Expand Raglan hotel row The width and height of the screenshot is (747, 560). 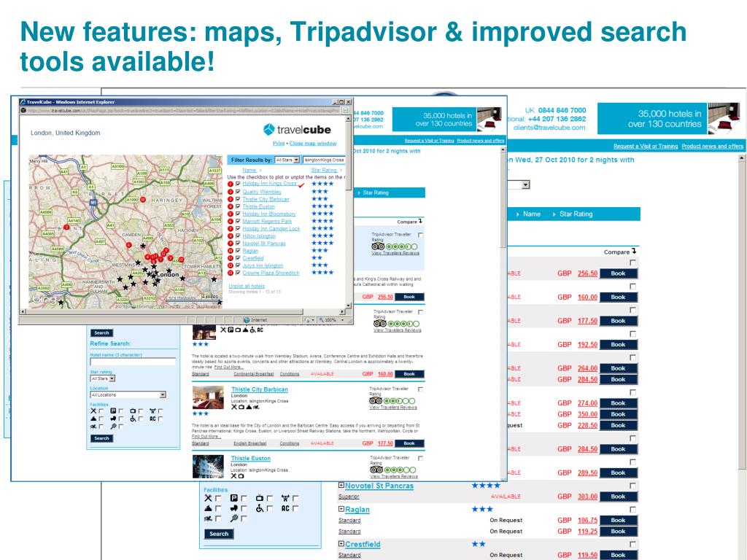pos(341,509)
